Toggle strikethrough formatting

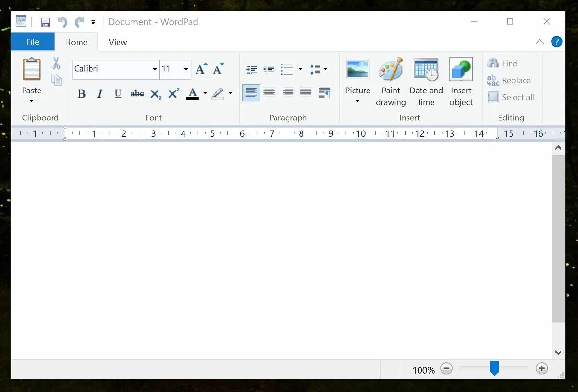pos(137,93)
